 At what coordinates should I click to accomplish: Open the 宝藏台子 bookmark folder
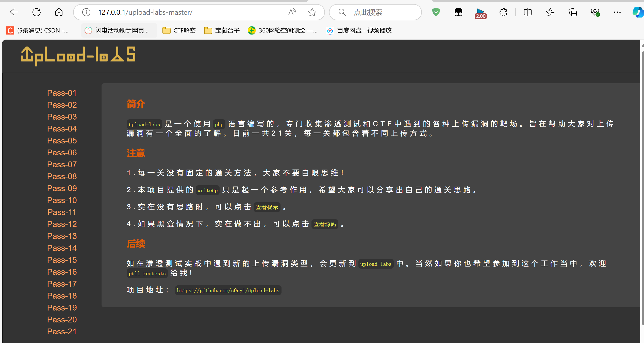(x=222, y=30)
